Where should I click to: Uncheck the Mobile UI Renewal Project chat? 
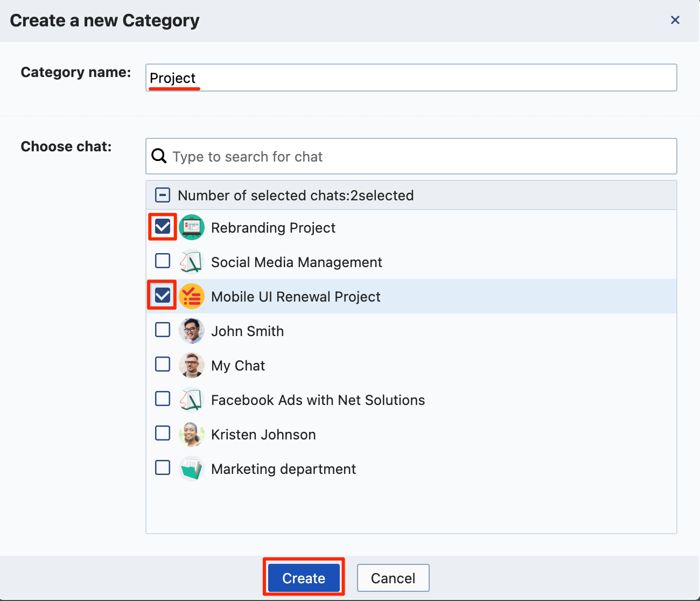click(x=162, y=295)
